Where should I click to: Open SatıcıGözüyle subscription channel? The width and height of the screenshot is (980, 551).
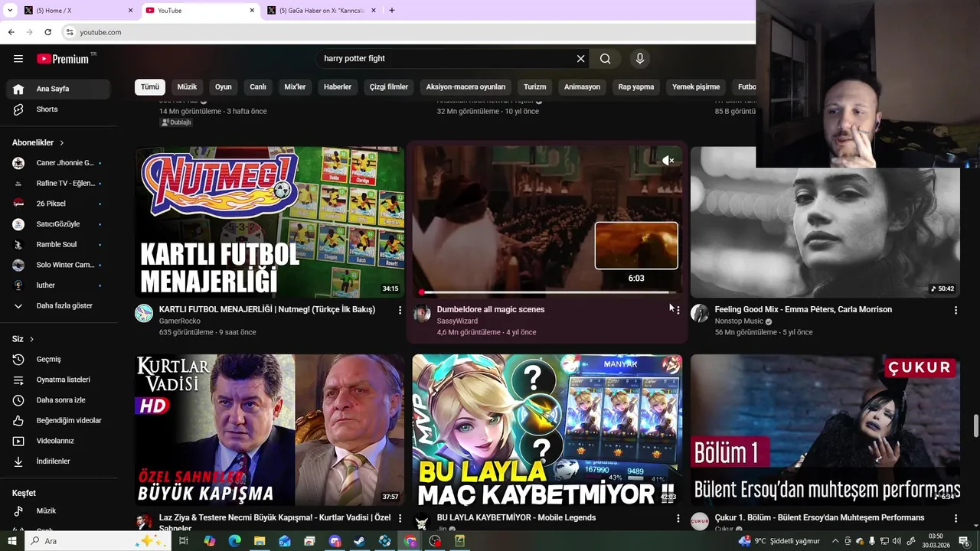pyautogui.click(x=59, y=224)
